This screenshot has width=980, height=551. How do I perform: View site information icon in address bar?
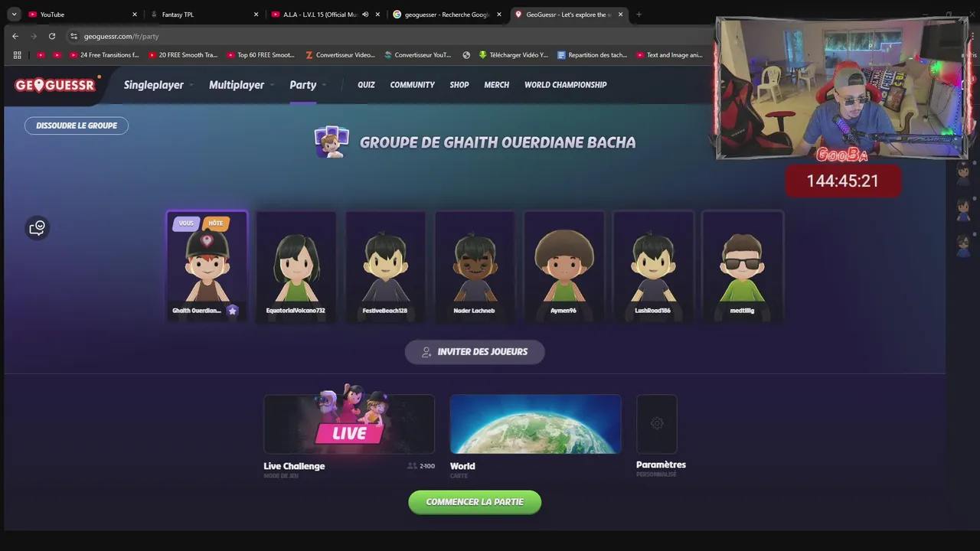click(x=73, y=36)
